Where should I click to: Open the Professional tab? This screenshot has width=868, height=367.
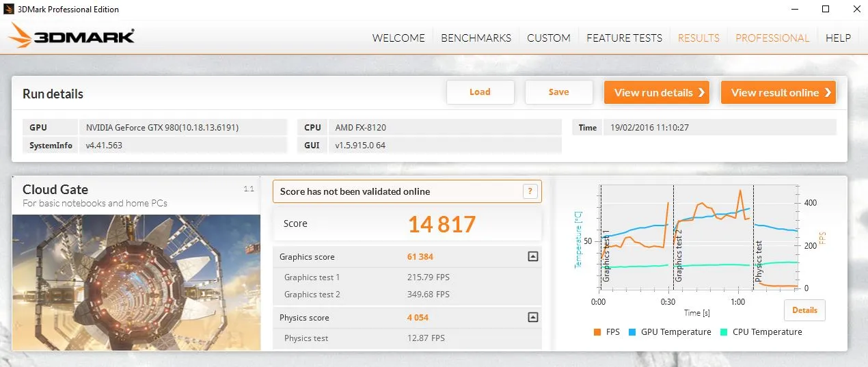pyautogui.click(x=772, y=38)
